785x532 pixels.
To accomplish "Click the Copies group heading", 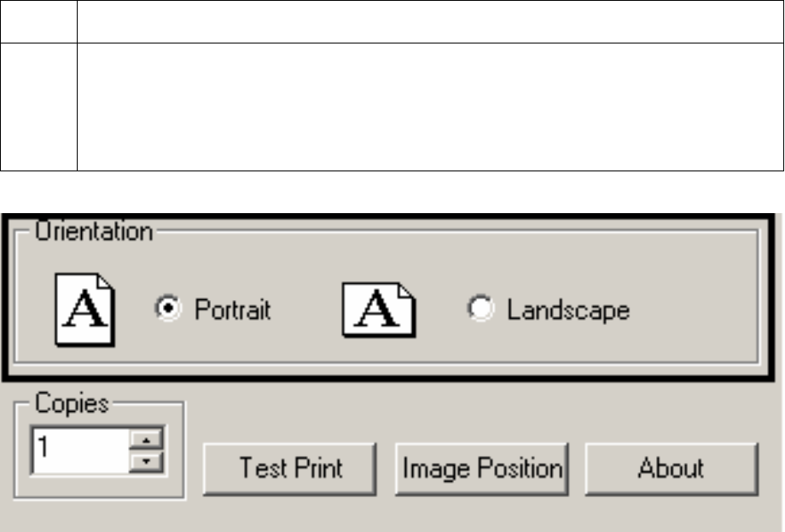I will 73,403.
